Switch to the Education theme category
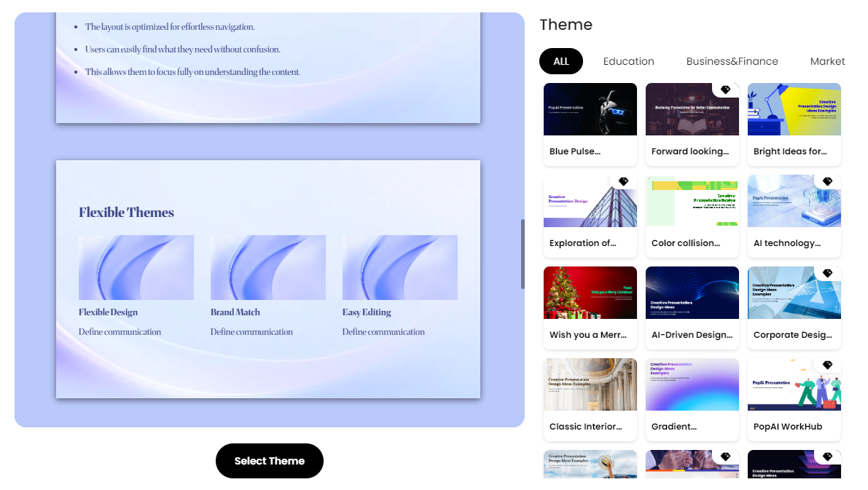Screen dimensions: 868x490 (x=628, y=61)
